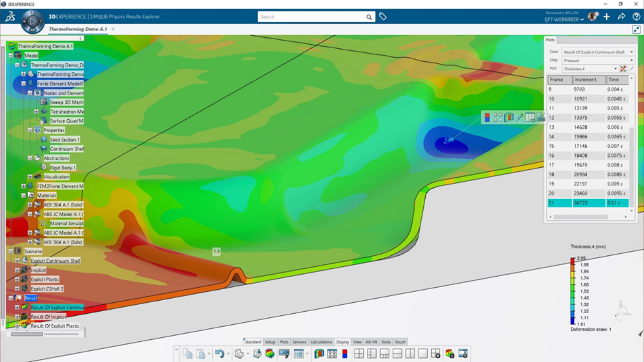Switch to the Sensors tab
The height and width of the screenshot is (362, 644).
point(299,342)
